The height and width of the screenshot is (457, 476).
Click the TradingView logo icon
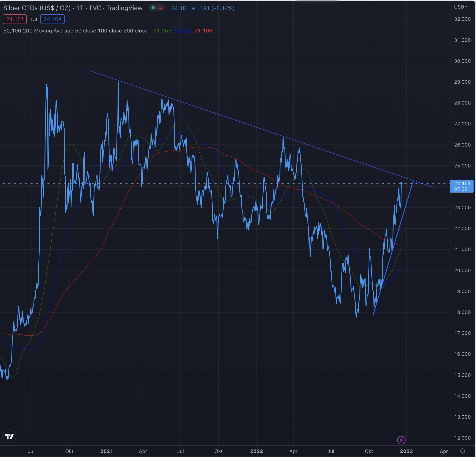click(9, 436)
